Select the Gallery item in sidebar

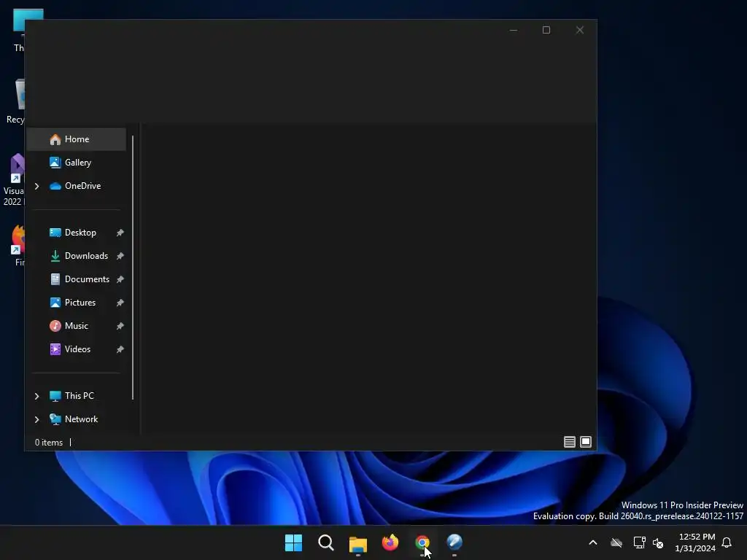[x=76, y=163]
